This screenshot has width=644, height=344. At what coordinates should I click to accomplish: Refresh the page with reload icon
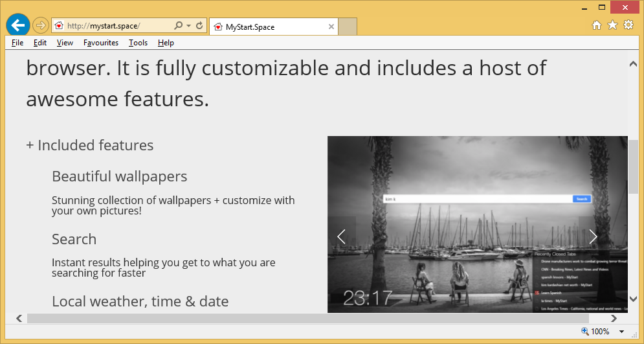point(199,26)
